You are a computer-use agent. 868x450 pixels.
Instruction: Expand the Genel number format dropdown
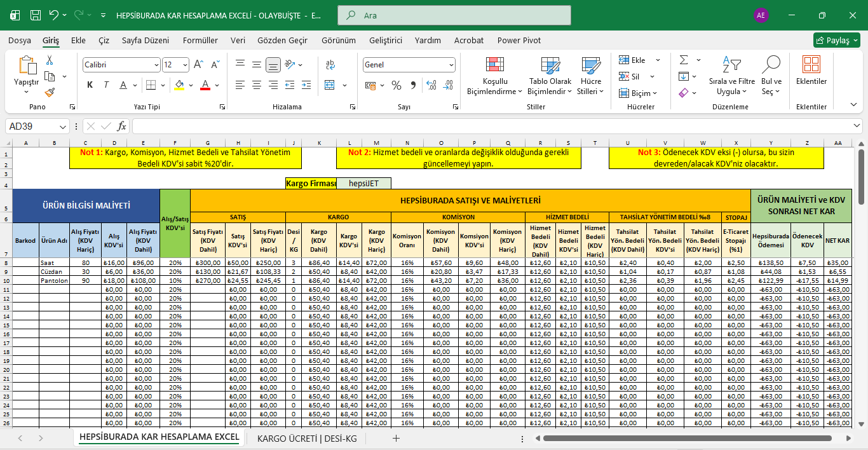pos(451,65)
